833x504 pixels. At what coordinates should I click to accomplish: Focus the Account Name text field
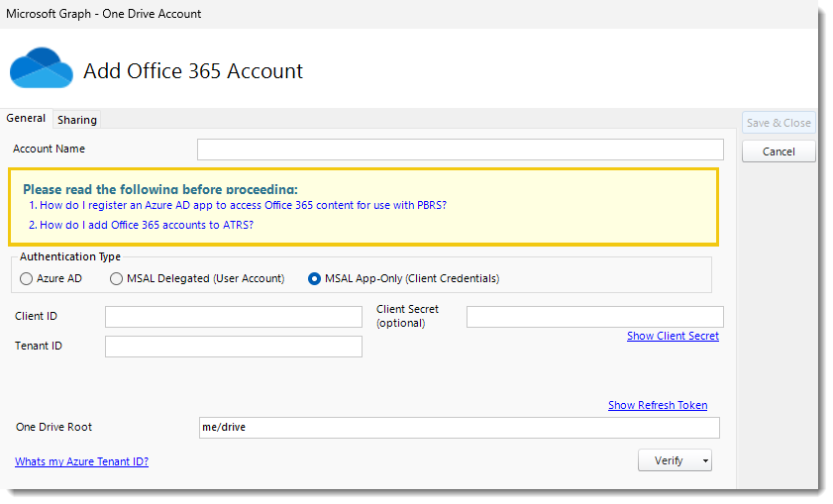(x=460, y=150)
